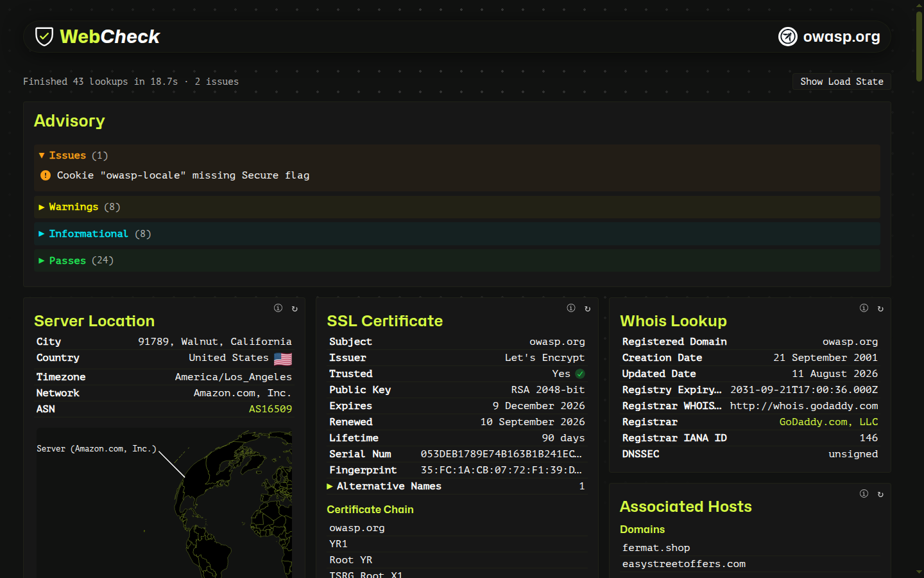Click the green Trusted checkmark icon
The image size is (924, 578).
coord(580,374)
